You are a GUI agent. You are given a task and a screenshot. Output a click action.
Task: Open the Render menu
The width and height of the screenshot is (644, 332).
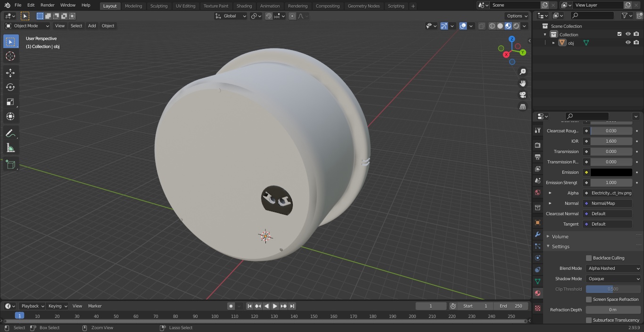coord(47,5)
